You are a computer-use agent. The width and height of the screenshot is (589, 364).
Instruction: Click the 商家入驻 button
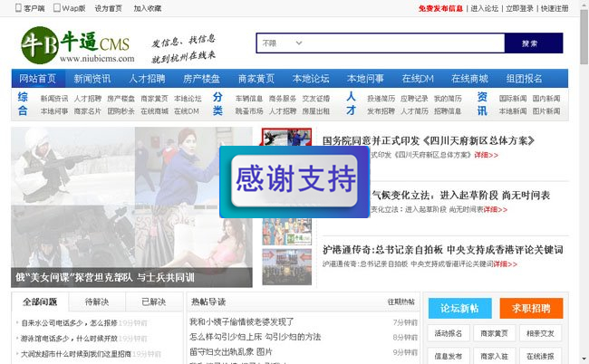point(494,356)
